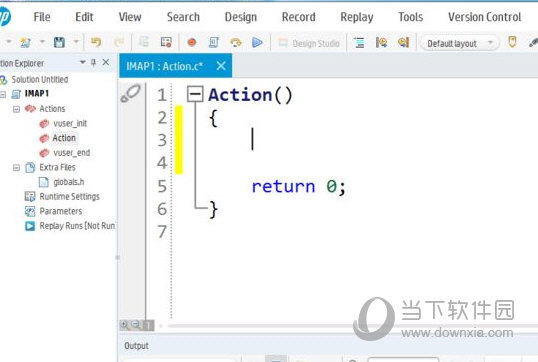Collapse the Action() code fold box
Viewport: 538px width, 362px height.
195,94
